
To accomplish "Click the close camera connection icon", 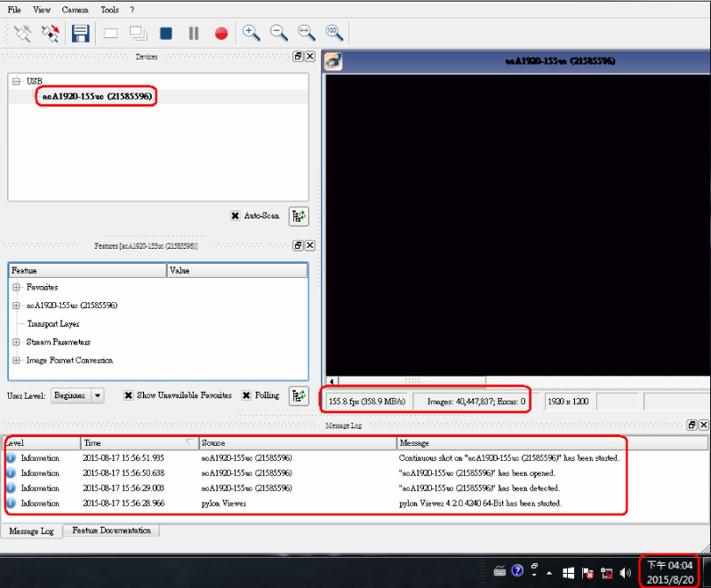I will tap(51, 34).
